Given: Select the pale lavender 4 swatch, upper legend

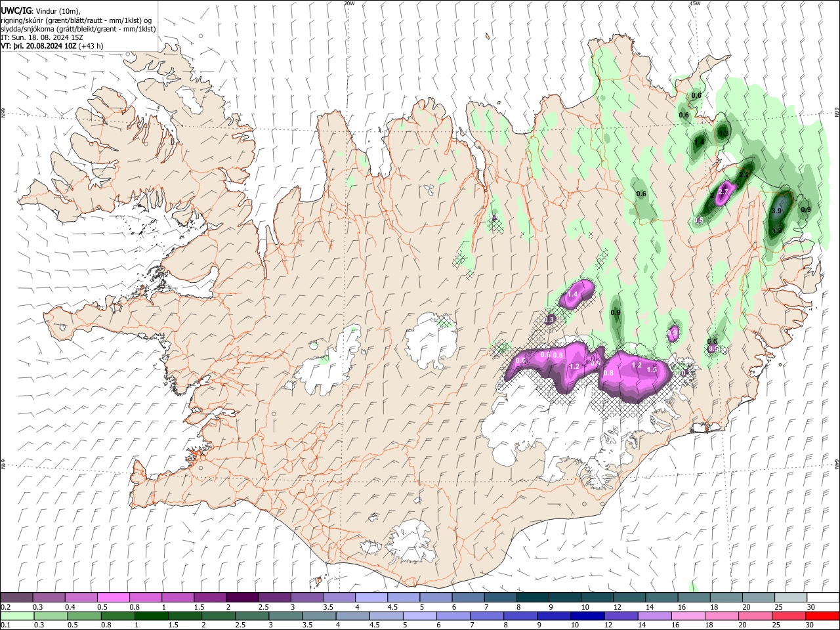Looking at the screenshot, I should [x=371, y=598].
